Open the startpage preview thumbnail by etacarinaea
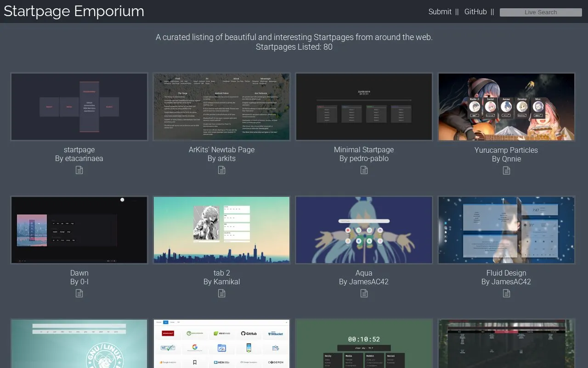The image size is (588, 368). (x=79, y=107)
